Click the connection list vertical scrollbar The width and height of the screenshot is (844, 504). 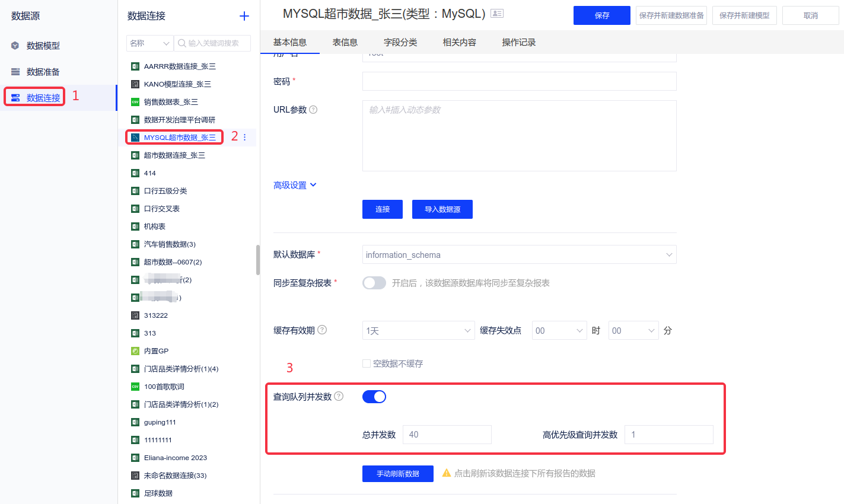pyautogui.click(x=258, y=260)
